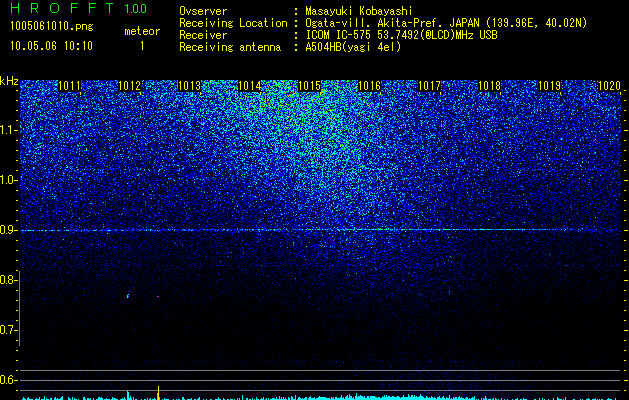Click the 1020 time marker
The image size is (629, 400).
[x=609, y=86]
